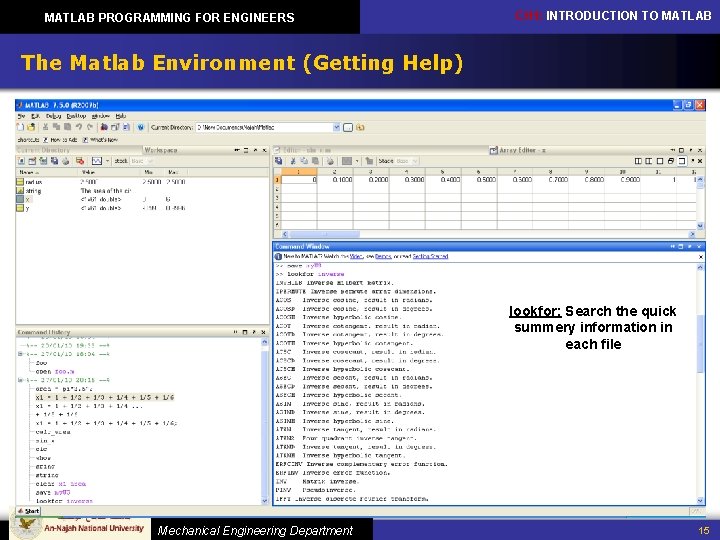Click the Cut icon in the Array Editor toolbar
720x540 pixels.
point(292,160)
